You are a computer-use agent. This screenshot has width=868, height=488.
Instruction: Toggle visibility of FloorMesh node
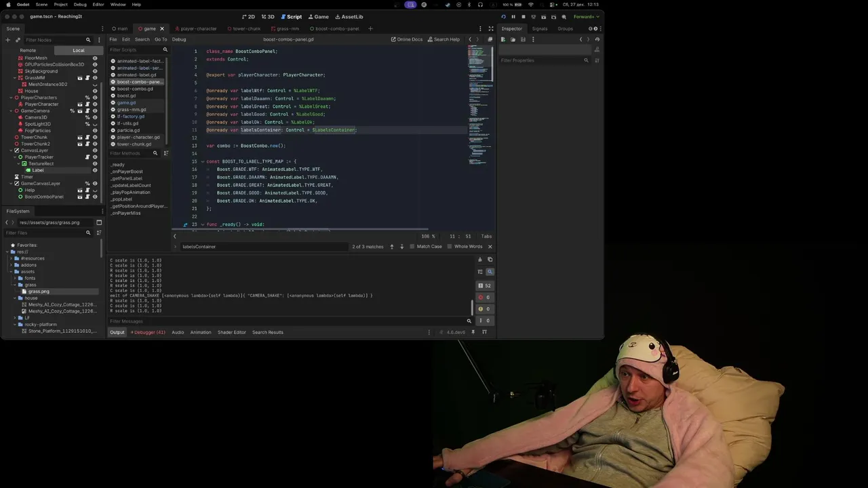pyautogui.click(x=95, y=58)
